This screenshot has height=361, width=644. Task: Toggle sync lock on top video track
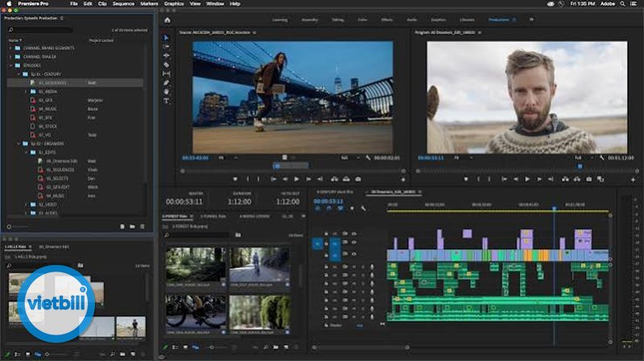pyautogui.click(x=345, y=234)
